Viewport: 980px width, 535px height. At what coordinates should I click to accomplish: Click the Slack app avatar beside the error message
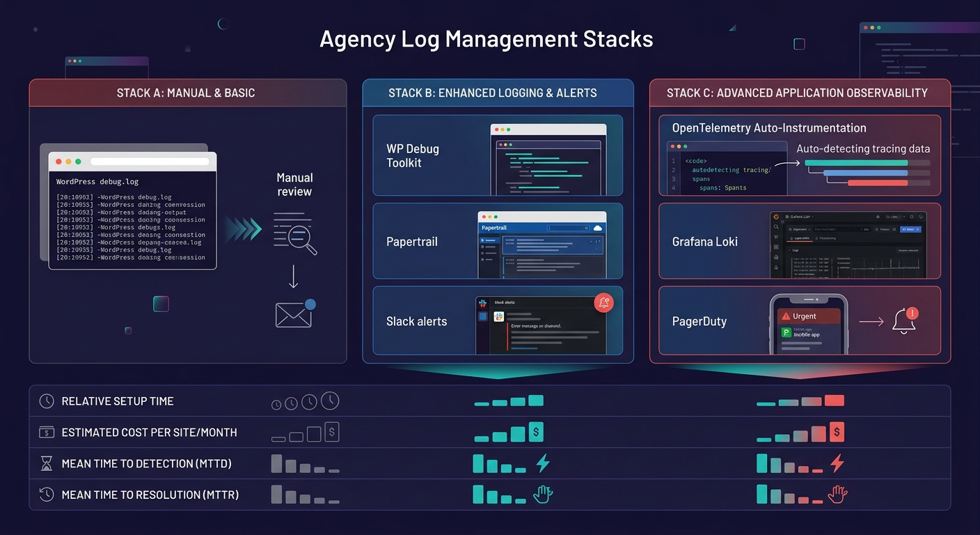pyautogui.click(x=498, y=316)
